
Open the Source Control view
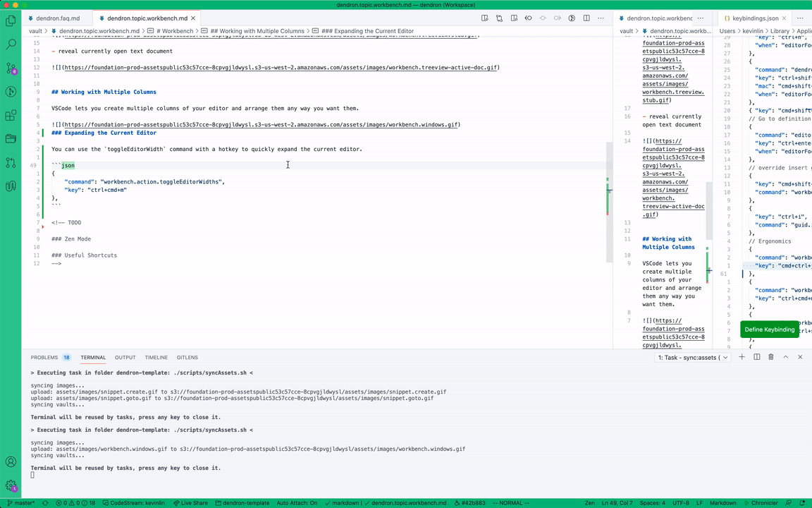(x=11, y=68)
